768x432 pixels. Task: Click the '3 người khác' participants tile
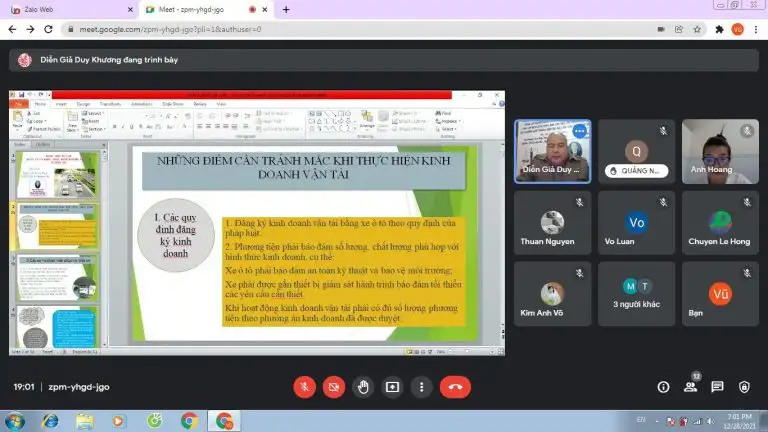(636, 294)
